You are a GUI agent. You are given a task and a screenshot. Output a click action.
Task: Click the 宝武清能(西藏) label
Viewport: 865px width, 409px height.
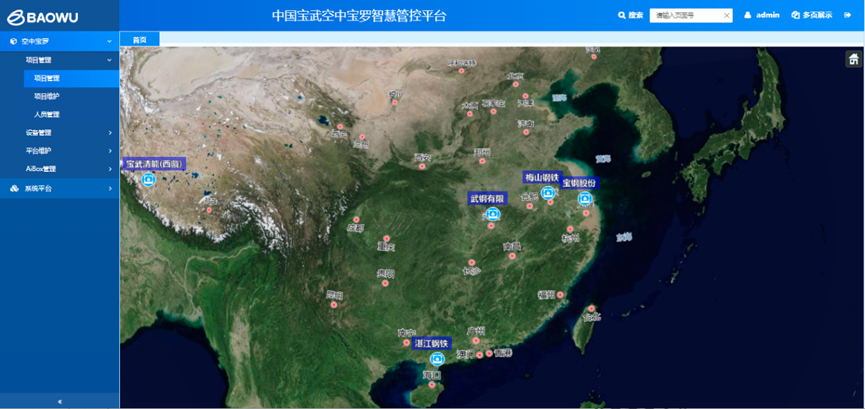click(154, 164)
